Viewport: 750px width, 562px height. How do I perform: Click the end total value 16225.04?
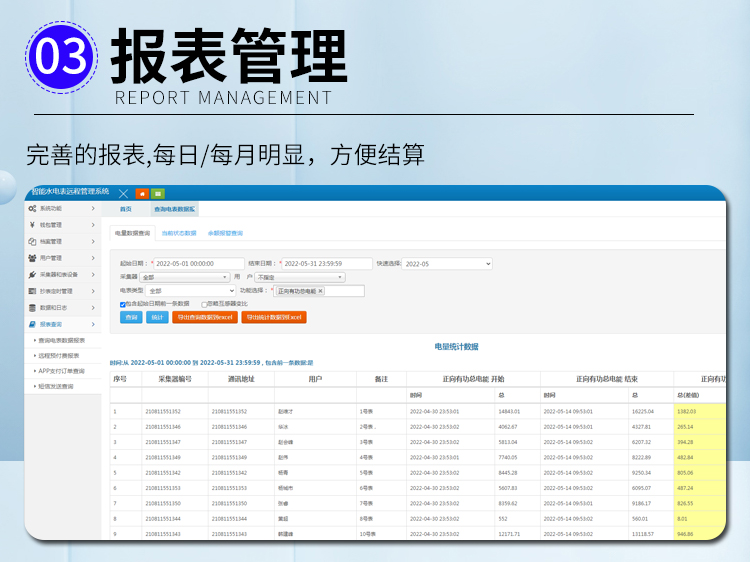pos(643,411)
